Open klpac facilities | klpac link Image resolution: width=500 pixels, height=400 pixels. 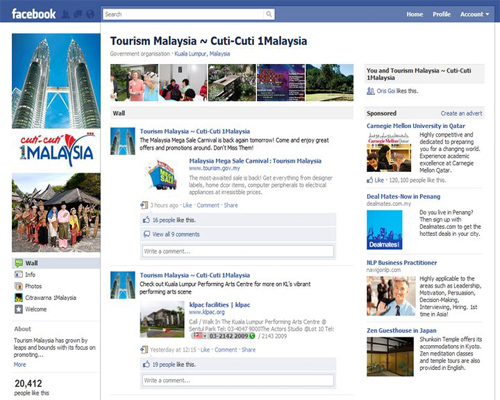219,305
